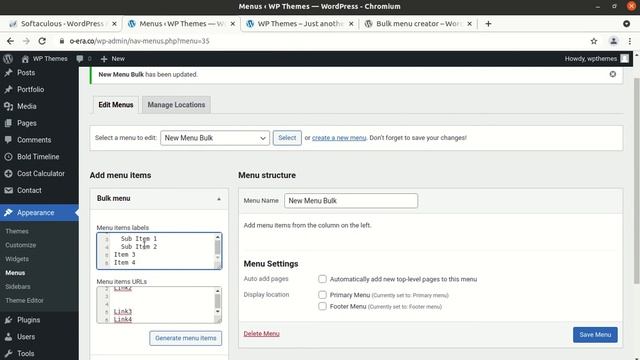Close the Bulk menu creator tab
The image size is (640, 360).
pos(469,24)
